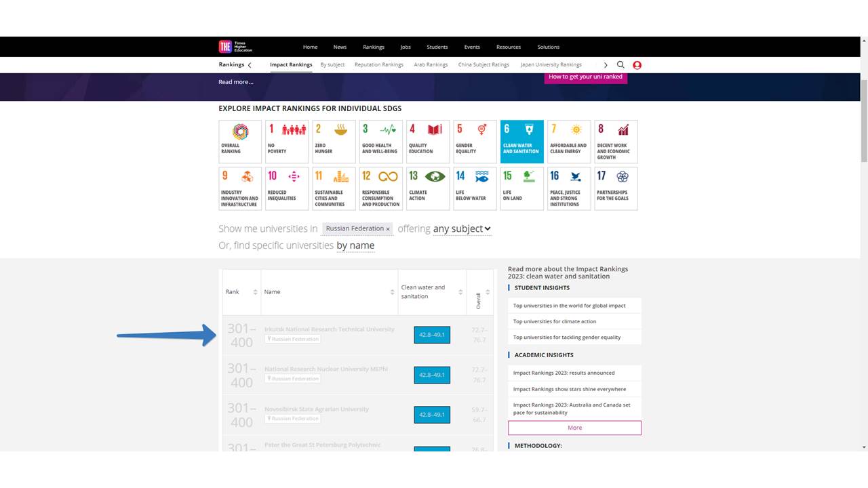Select SDG 6 Clean Water and Sanitation tile
The width and height of the screenshot is (868, 488).
tap(522, 142)
